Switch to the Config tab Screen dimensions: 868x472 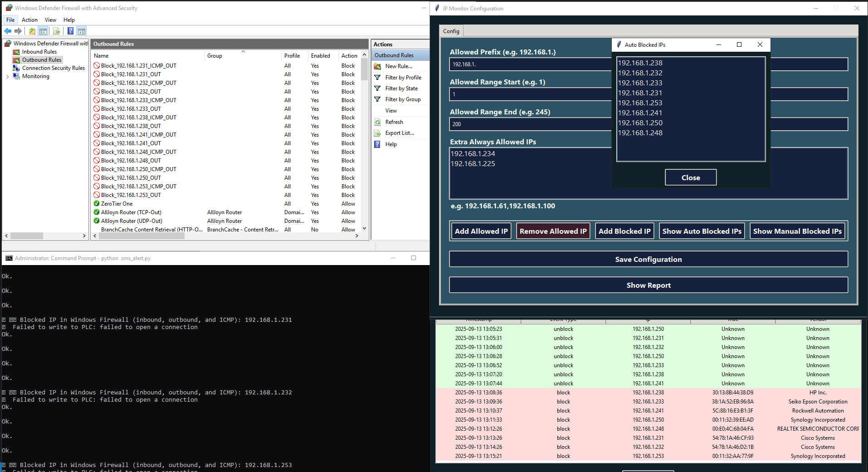click(x=451, y=31)
